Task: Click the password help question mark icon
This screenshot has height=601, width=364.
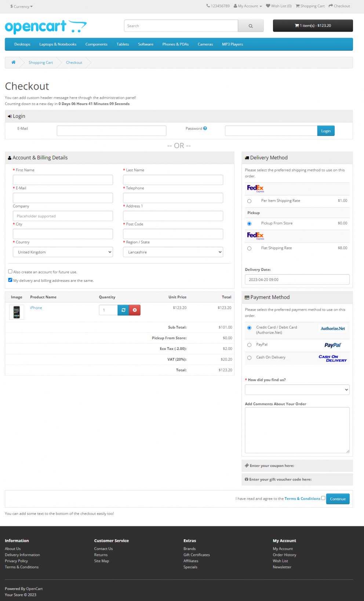Action: [x=205, y=128]
